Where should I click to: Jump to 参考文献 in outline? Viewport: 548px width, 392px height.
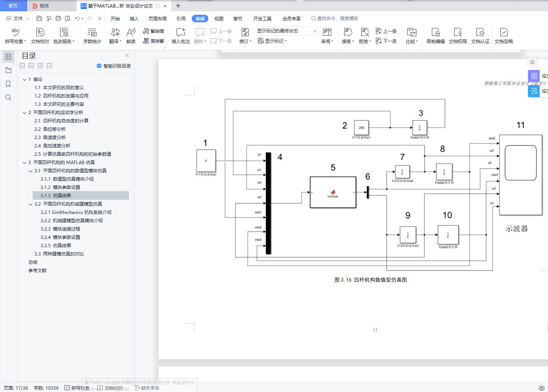(37, 271)
